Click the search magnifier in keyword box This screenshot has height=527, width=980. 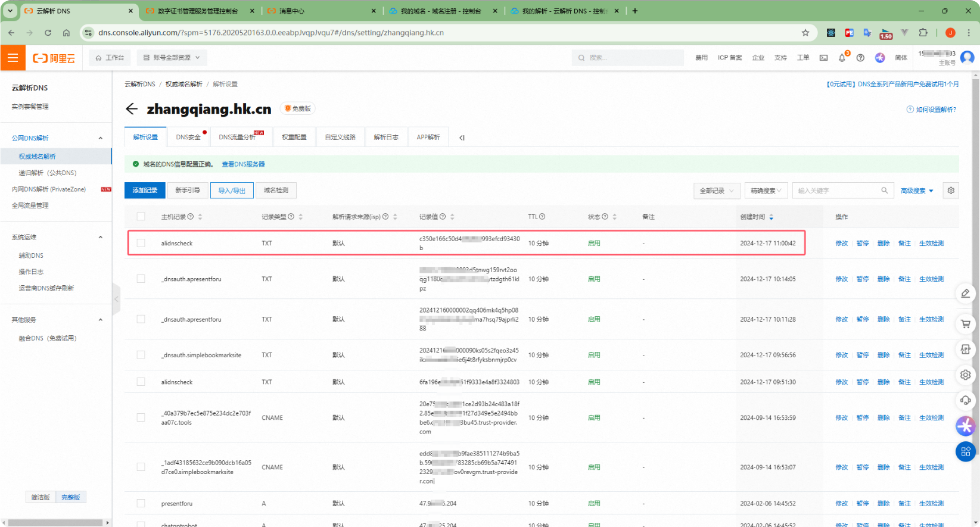click(885, 191)
